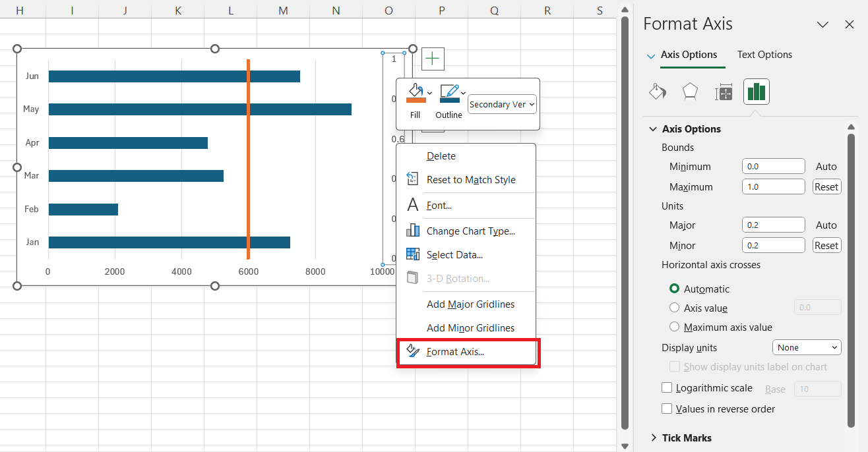Image resolution: width=868 pixels, height=452 pixels.
Task: Select the Maximum axis value radio
Action: tap(674, 327)
